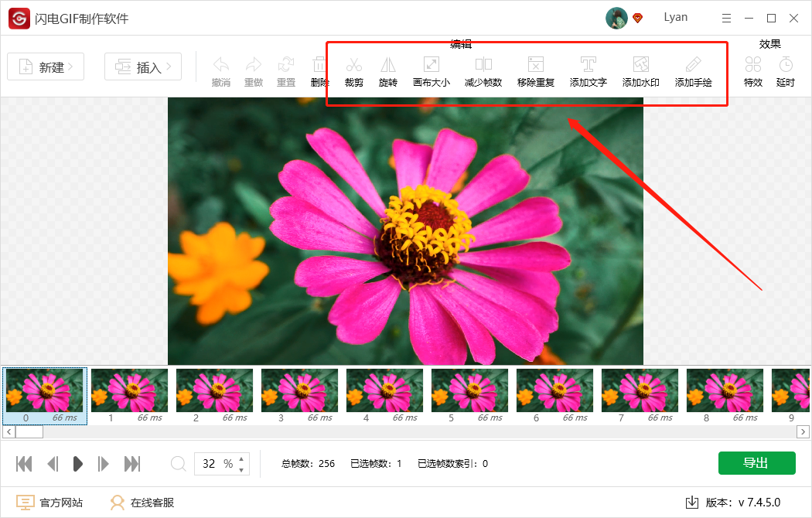Click the 效果 (Effects) group label
This screenshot has width=812, height=518.
[x=769, y=44]
